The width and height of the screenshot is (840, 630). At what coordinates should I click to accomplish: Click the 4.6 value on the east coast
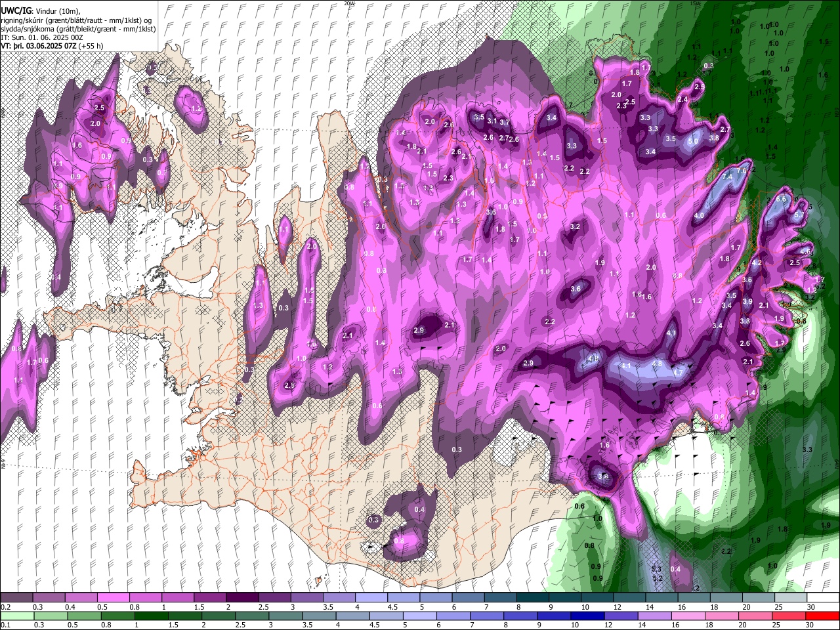click(805, 252)
